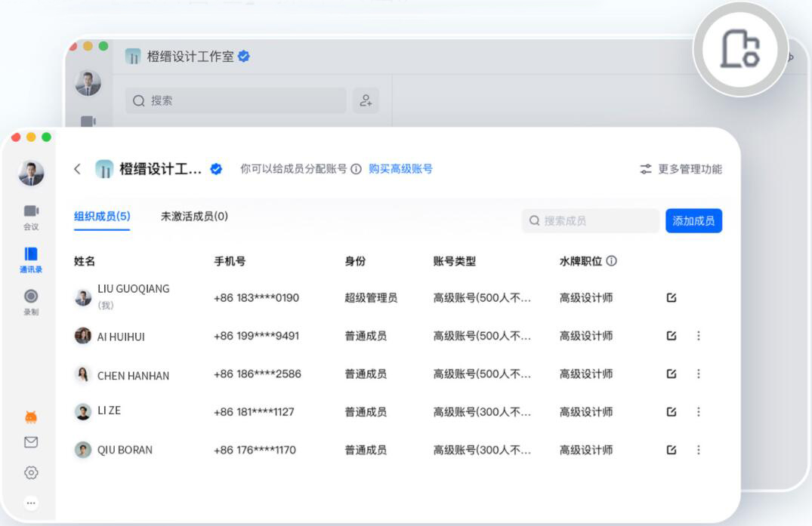Click the info icon beside 水牌职位
This screenshot has width=812, height=526.
[611, 261]
